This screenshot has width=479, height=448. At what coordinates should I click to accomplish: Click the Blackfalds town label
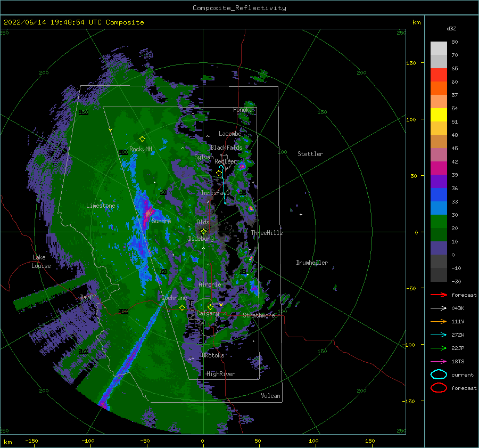coord(226,148)
